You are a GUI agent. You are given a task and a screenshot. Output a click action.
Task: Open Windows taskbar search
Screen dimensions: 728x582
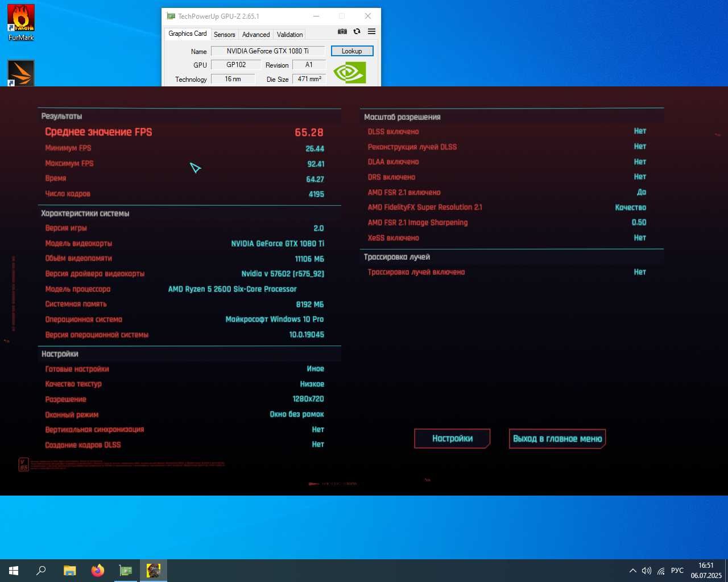click(x=41, y=571)
